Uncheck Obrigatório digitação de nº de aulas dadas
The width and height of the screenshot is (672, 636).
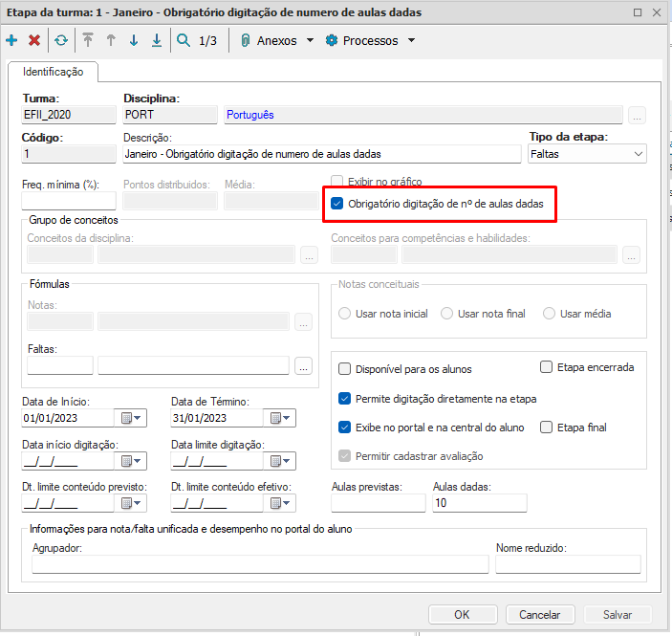[x=336, y=203]
